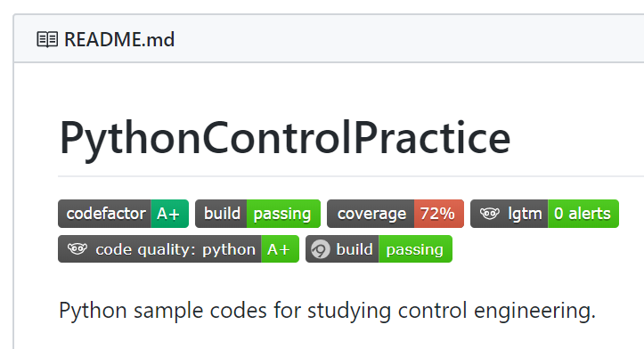Open the coverage badge
This screenshot has height=349, width=644.
point(395,214)
